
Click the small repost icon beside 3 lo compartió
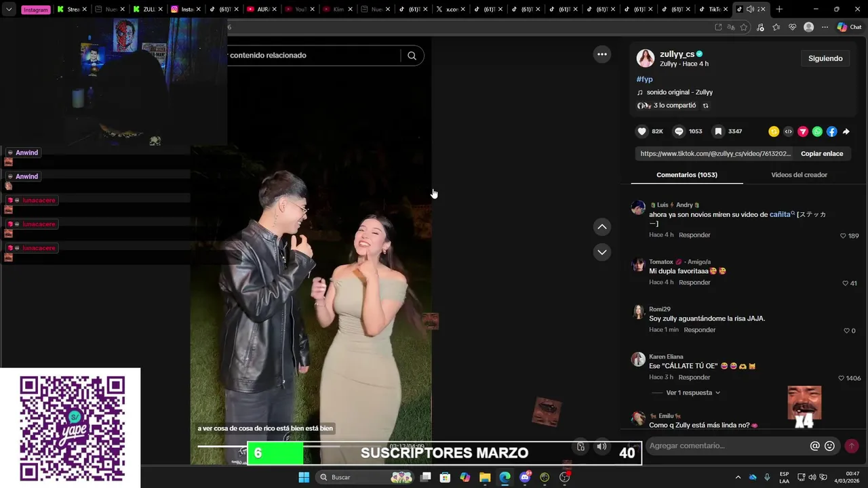(705, 106)
